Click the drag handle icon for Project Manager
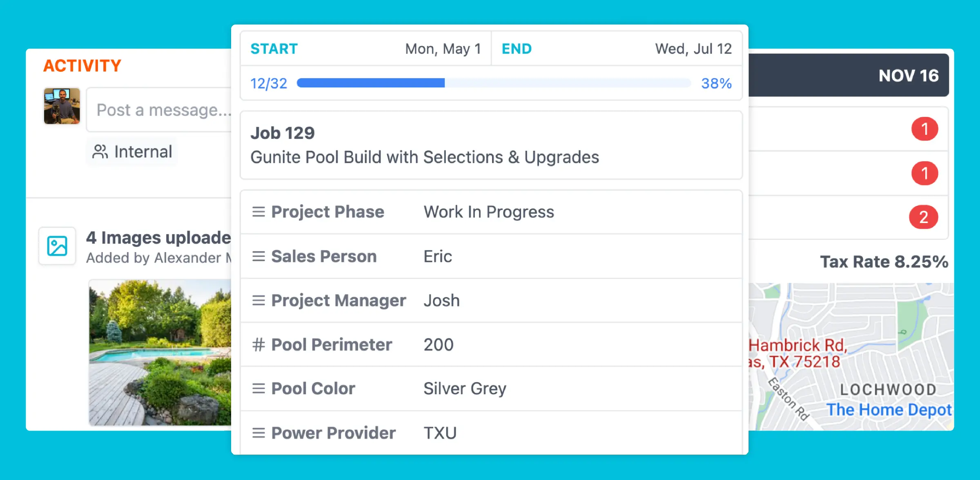This screenshot has height=480, width=980. coord(259,300)
